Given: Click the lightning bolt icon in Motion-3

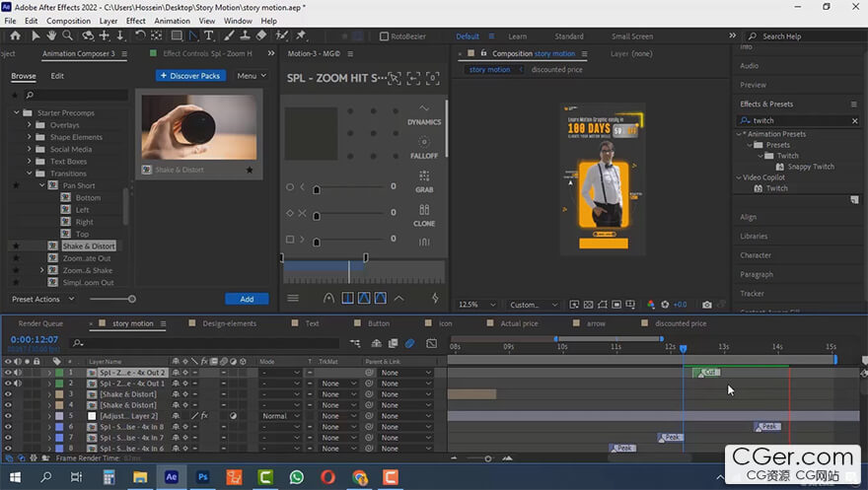Looking at the screenshot, I should pos(435,298).
